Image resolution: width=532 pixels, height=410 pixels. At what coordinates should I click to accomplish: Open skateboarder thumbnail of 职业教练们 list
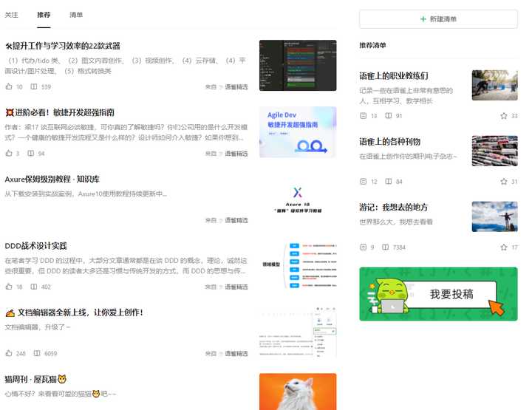pyautogui.click(x=494, y=85)
